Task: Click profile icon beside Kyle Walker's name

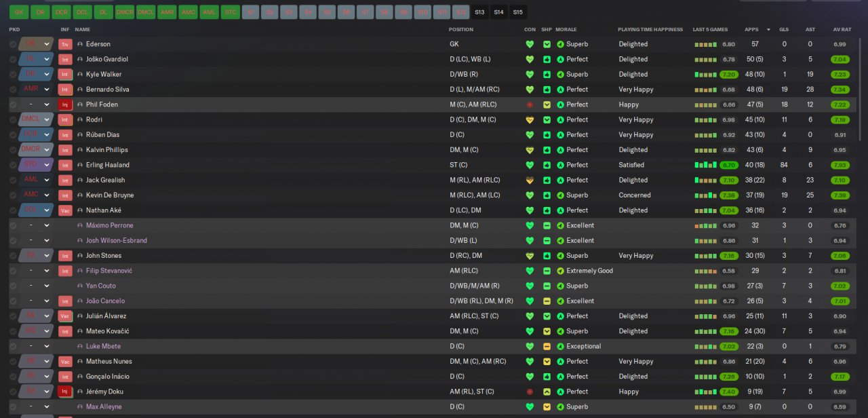Action: pos(80,75)
